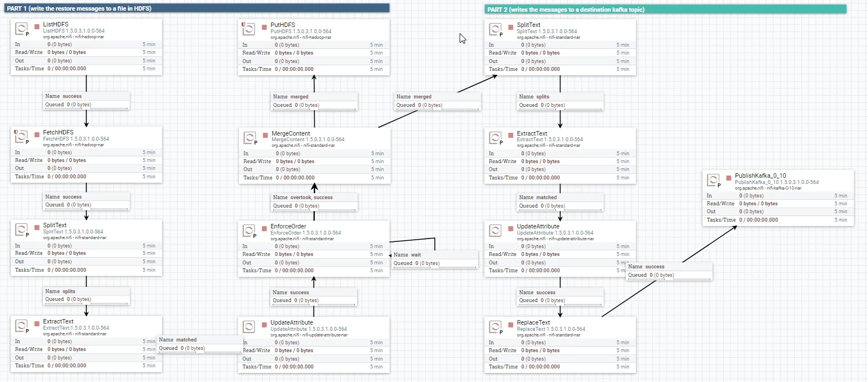The height and width of the screenshot is (382, 868).
Task: Click the red stopped indicator beside ListHDFS
Action: (37, 27)
